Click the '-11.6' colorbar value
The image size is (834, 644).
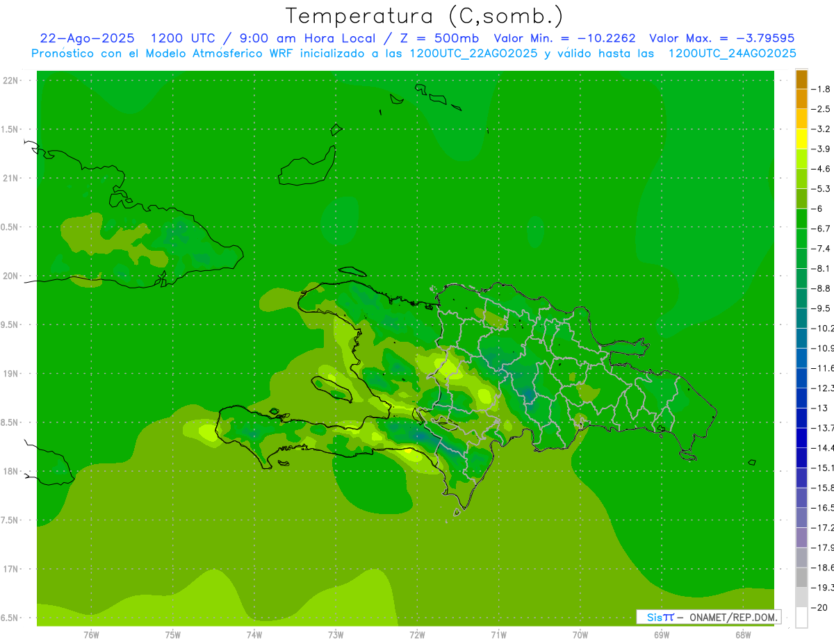(x=822, y=368)
